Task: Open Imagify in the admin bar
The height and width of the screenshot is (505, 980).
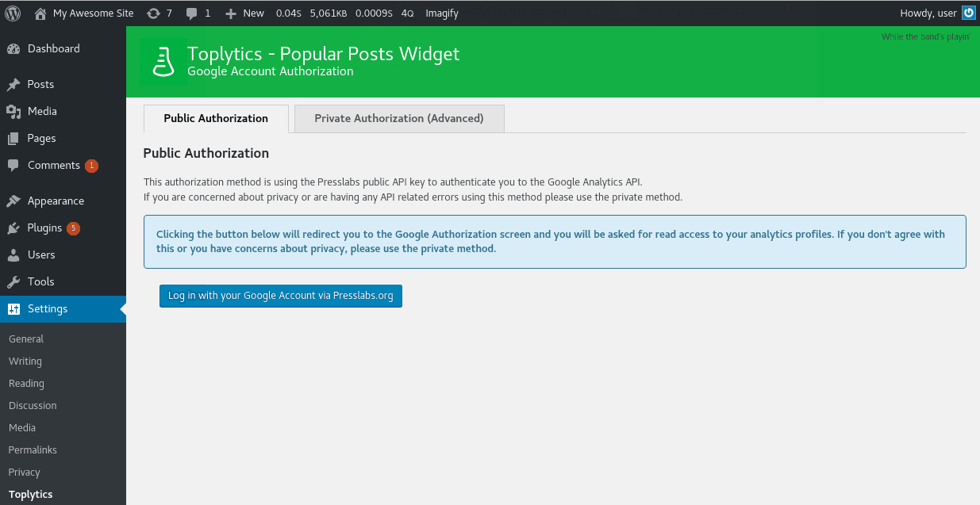Action: point(442,13)
